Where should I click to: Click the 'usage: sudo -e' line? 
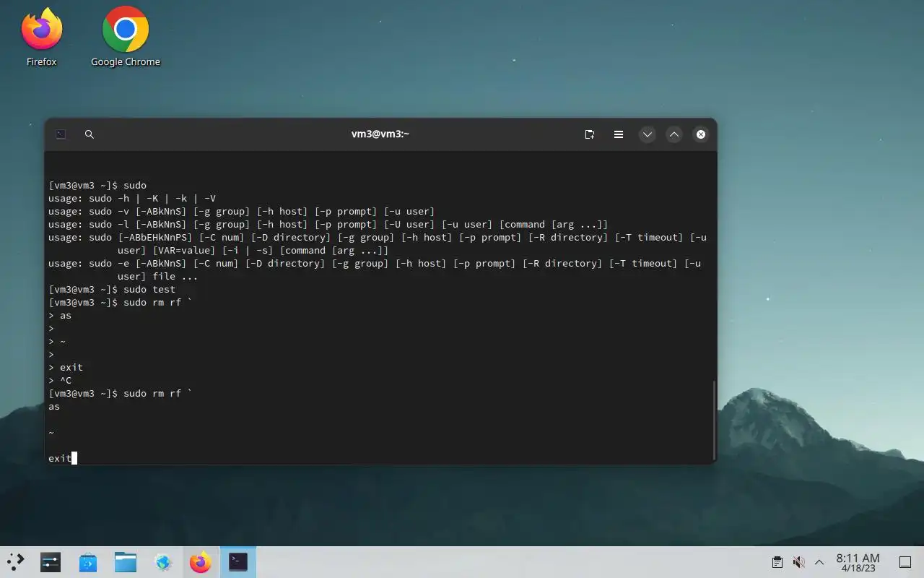pos(375,264)
